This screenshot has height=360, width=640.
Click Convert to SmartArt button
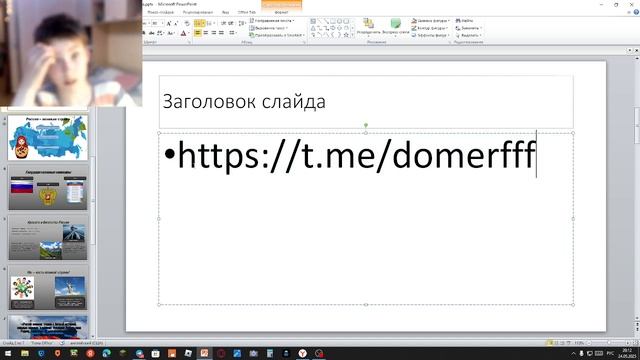(277, 36)
